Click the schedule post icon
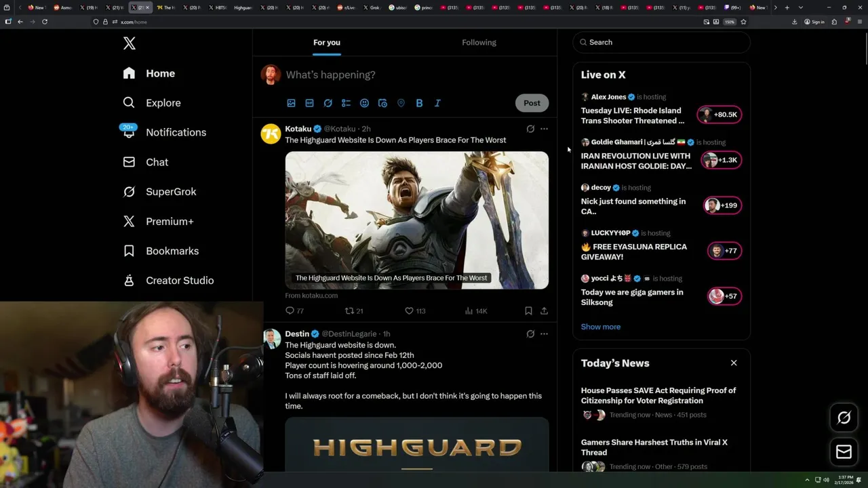The image size is (868, 488). click(x=382, y=103)
